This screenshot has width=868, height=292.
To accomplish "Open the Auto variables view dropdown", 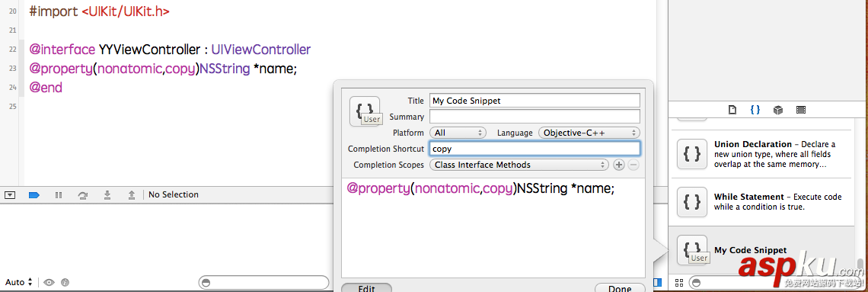I will point(19,282).
